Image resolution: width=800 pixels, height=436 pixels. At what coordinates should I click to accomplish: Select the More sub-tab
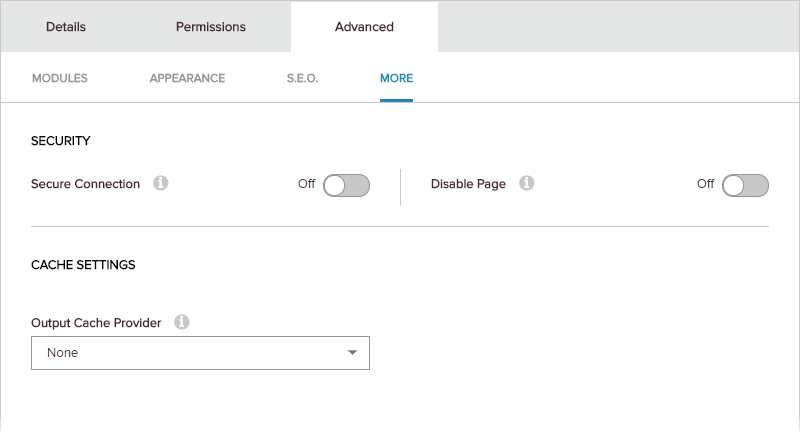click(x=396, y=78)
